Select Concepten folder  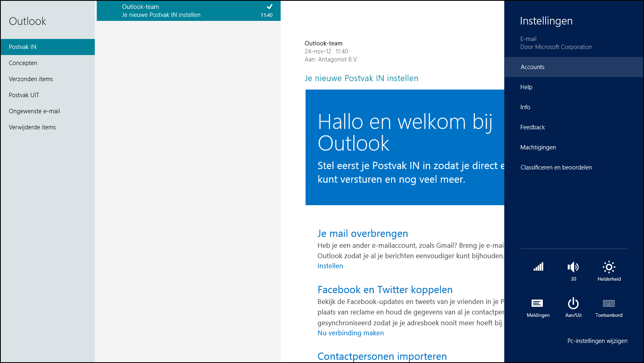pyautogui.click(x=48, y=63)
